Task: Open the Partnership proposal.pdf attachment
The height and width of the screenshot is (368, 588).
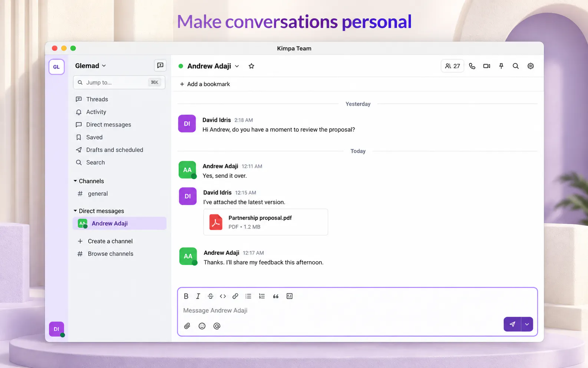Action: point(265,222)
